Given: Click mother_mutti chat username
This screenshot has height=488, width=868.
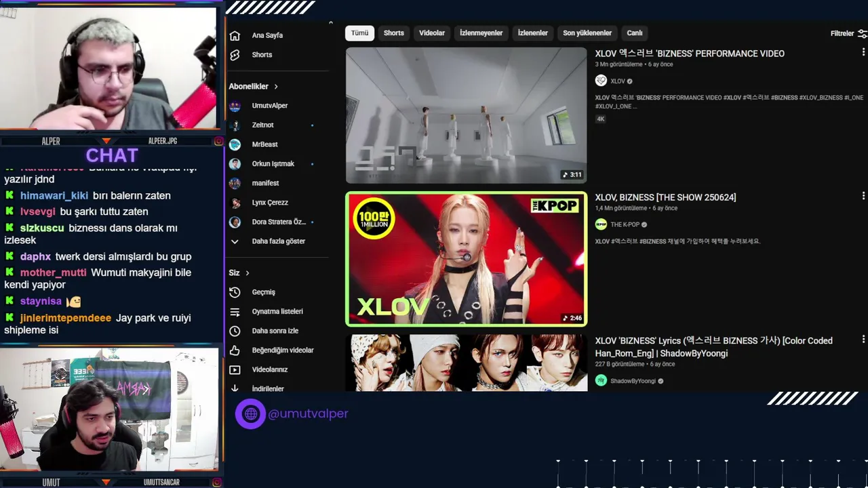Looking at the screenshot, I should click(54, 272).
